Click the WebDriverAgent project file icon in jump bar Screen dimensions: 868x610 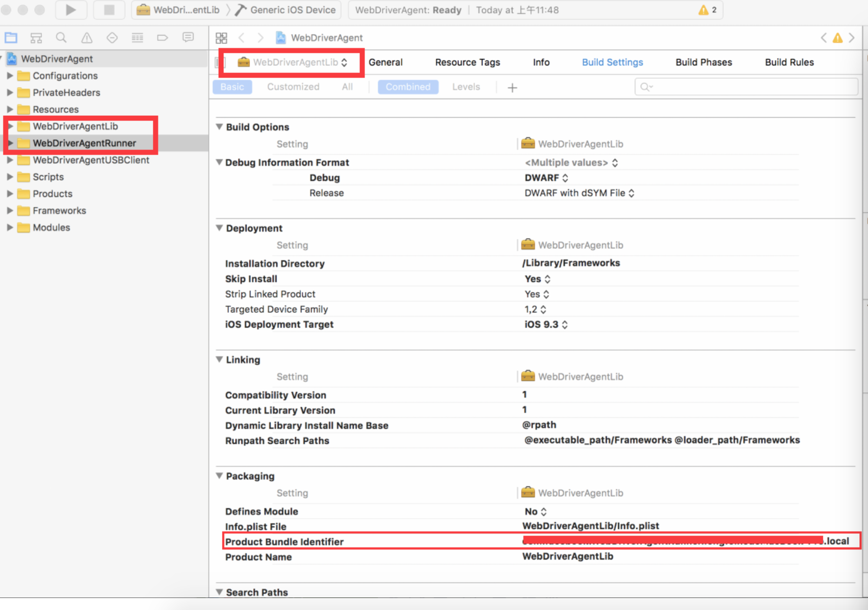pos(281,37)
